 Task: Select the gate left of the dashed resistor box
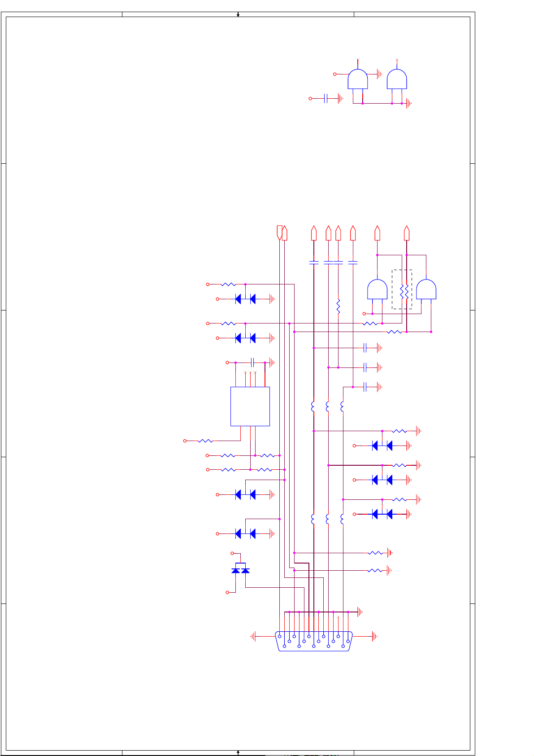pyautogui.click(x=378, y=289)
